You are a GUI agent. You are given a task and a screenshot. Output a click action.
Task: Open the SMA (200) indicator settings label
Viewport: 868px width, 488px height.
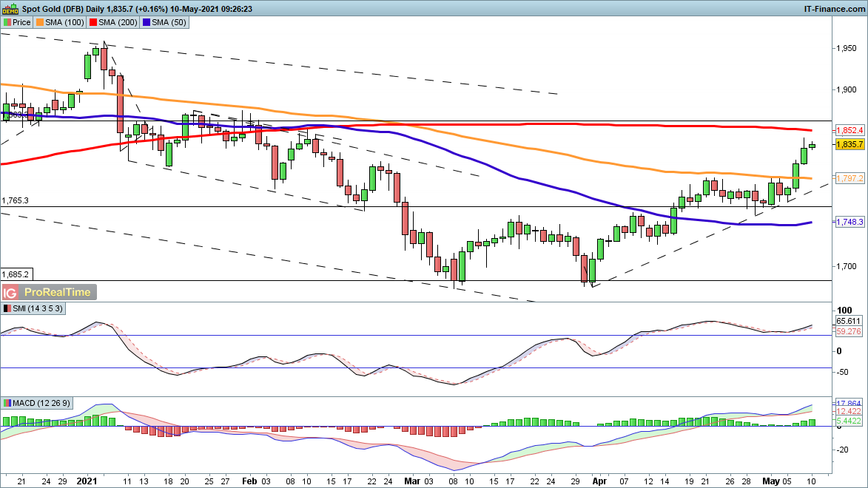point(118,22)
